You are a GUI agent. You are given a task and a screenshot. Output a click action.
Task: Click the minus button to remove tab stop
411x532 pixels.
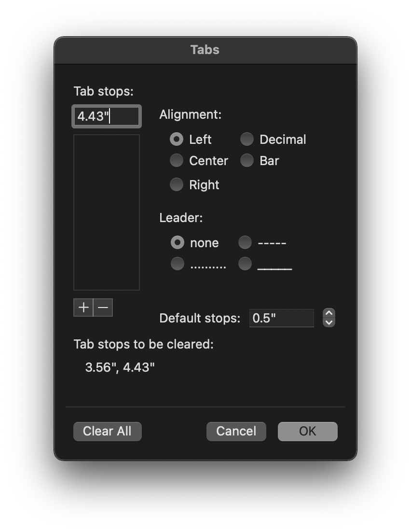[x=103, y=308]
